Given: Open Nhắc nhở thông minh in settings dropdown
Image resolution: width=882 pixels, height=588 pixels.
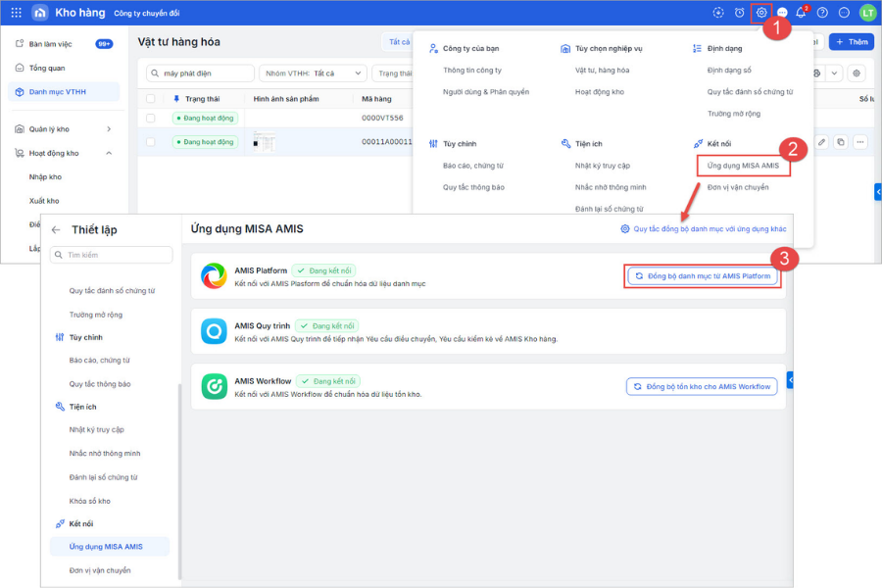Looking at the screenshot, I should point(611,187).
